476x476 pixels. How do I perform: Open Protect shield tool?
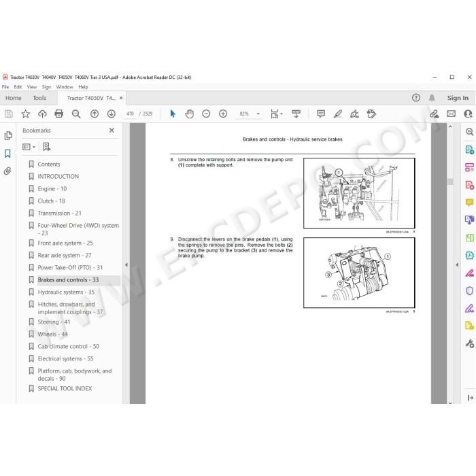[469, 291]
